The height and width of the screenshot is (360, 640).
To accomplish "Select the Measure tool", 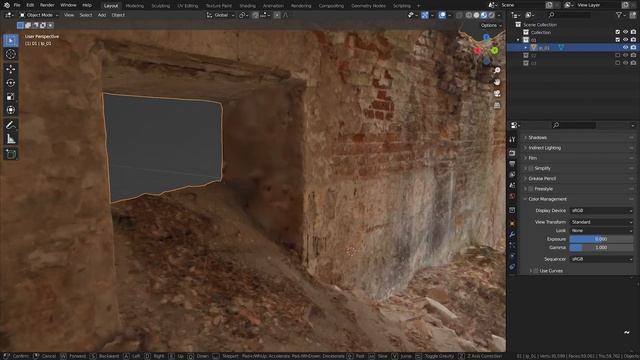I will (x=11, y=139).
